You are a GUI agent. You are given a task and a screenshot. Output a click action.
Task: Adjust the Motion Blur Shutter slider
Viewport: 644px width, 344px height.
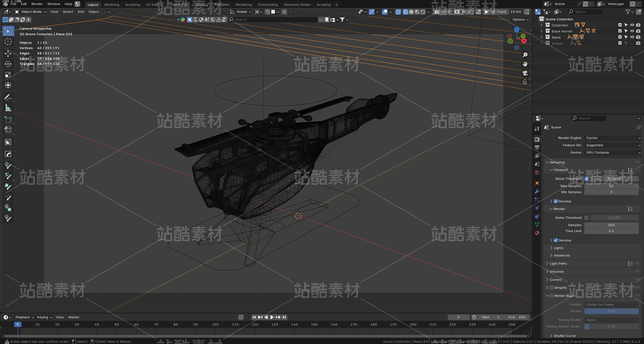coord(611,311)
